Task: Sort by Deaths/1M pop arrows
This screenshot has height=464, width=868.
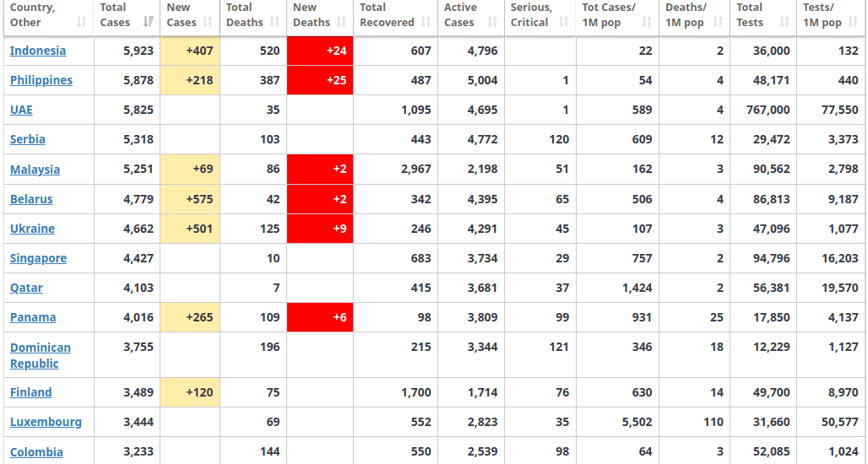Action: pos(718,22)
